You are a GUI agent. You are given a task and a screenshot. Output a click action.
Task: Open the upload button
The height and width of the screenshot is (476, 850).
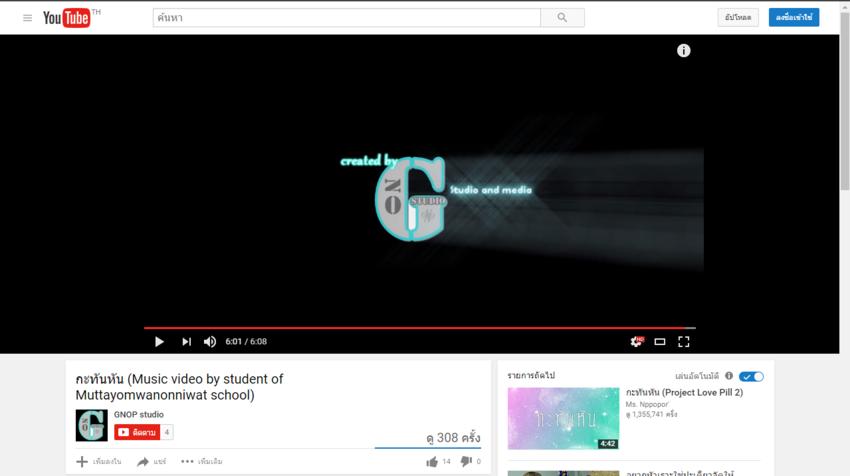pos(738,17)
